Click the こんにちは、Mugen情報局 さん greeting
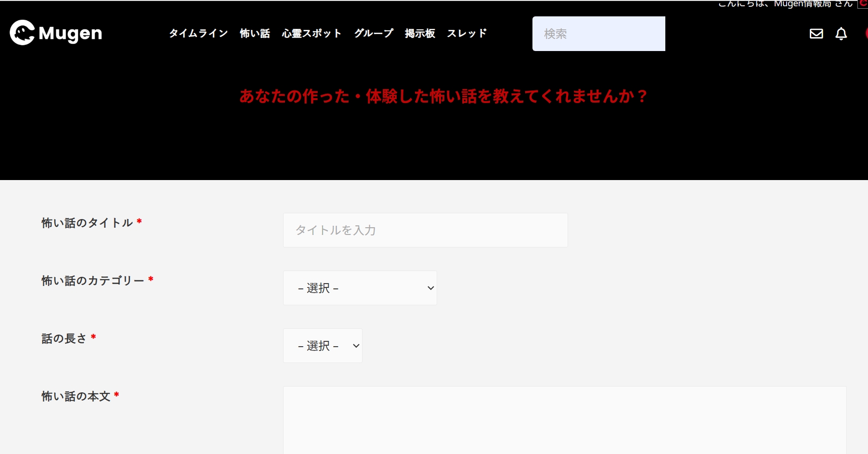This screenshot has height=454, width=868. [785, 4]
